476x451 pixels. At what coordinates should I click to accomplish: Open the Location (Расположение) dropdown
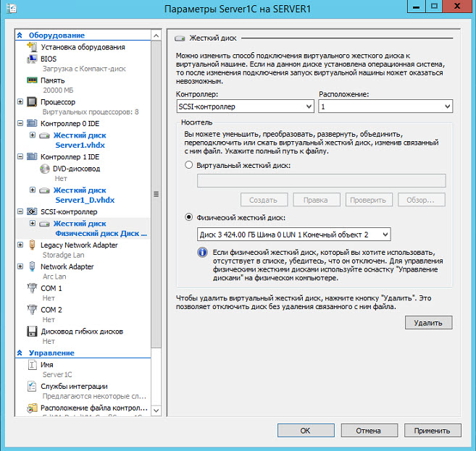pos(385,106)
